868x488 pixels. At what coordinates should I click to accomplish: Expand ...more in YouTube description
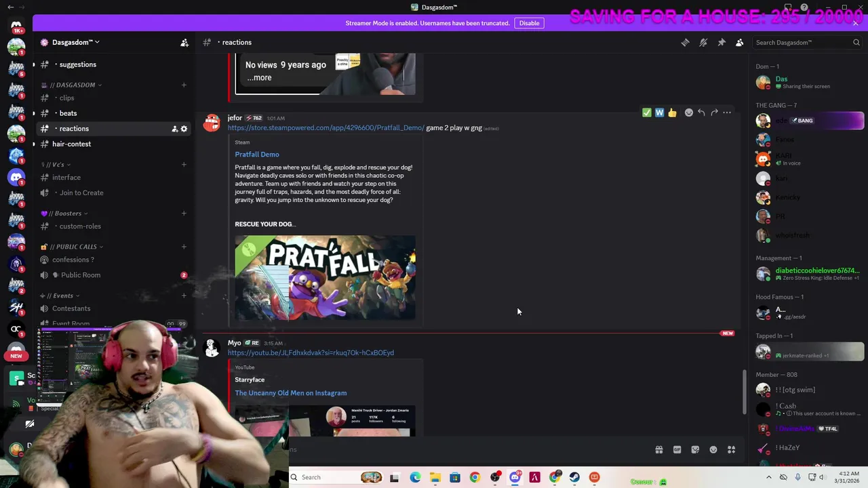click(258, 77)
